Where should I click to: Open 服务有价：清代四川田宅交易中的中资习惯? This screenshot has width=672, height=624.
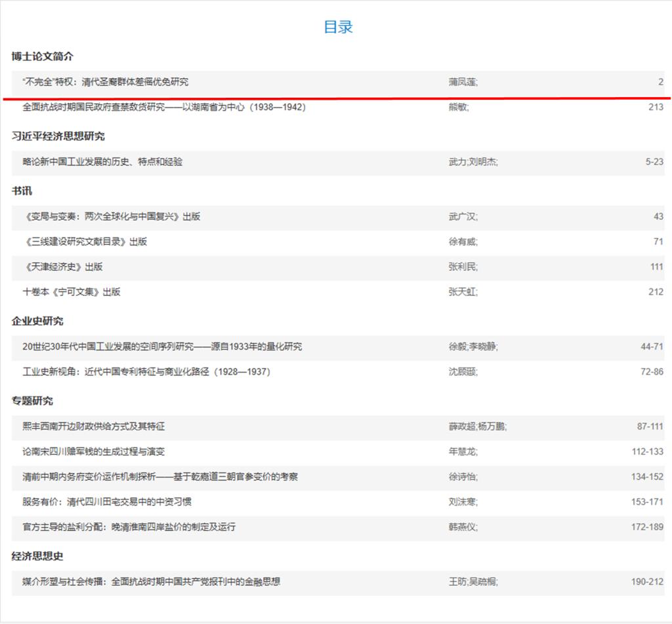(107, 502)
